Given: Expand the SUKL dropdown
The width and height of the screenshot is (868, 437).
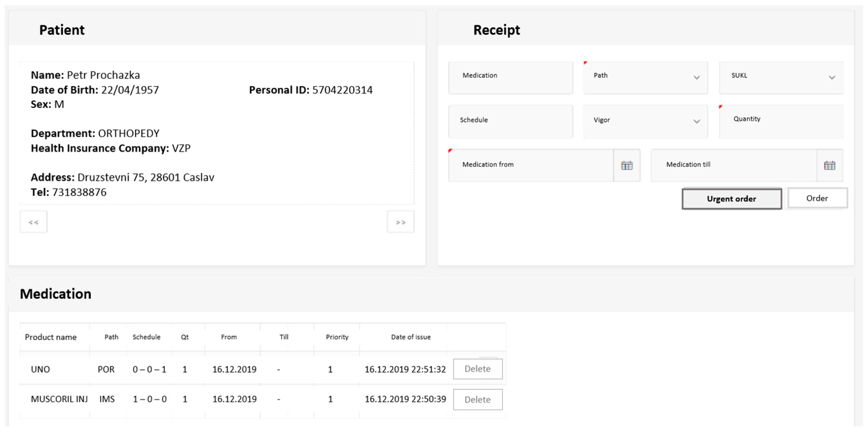Looking at the screenshot, I should click(x=832, y=77).
